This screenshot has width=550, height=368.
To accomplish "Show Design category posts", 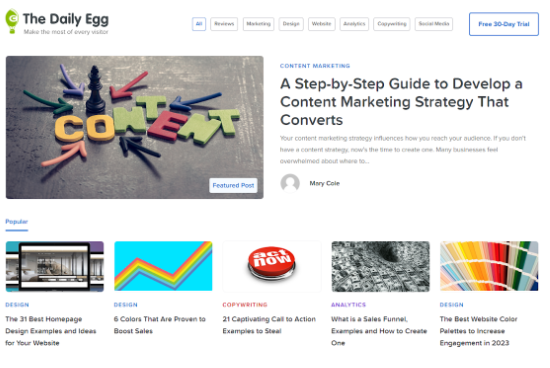I will (x=291, y=24).
